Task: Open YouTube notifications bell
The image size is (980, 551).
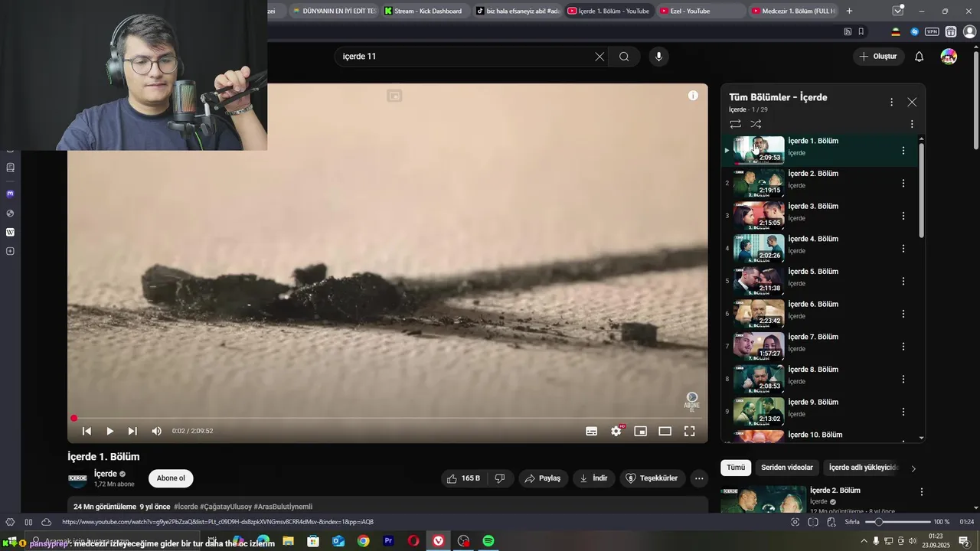Action: point(920,57)
